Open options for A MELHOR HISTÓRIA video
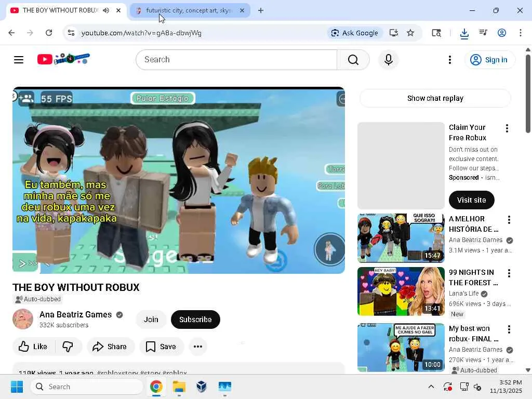Image resolution: width=532 pixels, height=399 pixels. coord(509,220)
